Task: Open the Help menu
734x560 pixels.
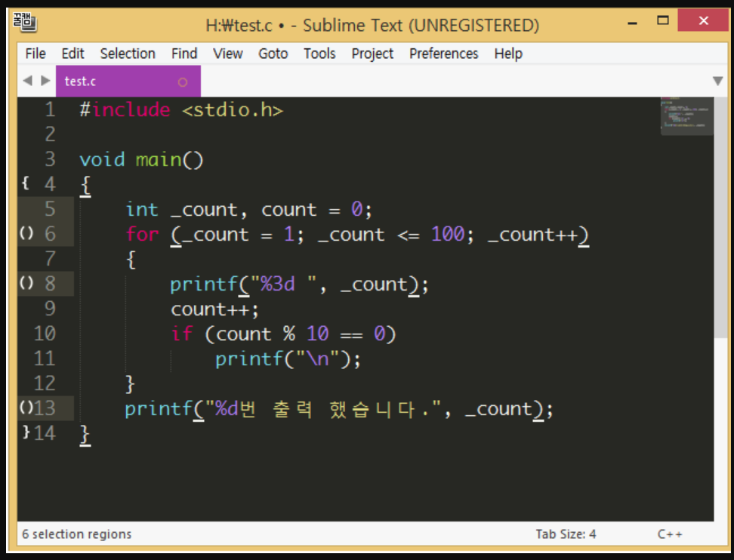Action: coord(508,54)
